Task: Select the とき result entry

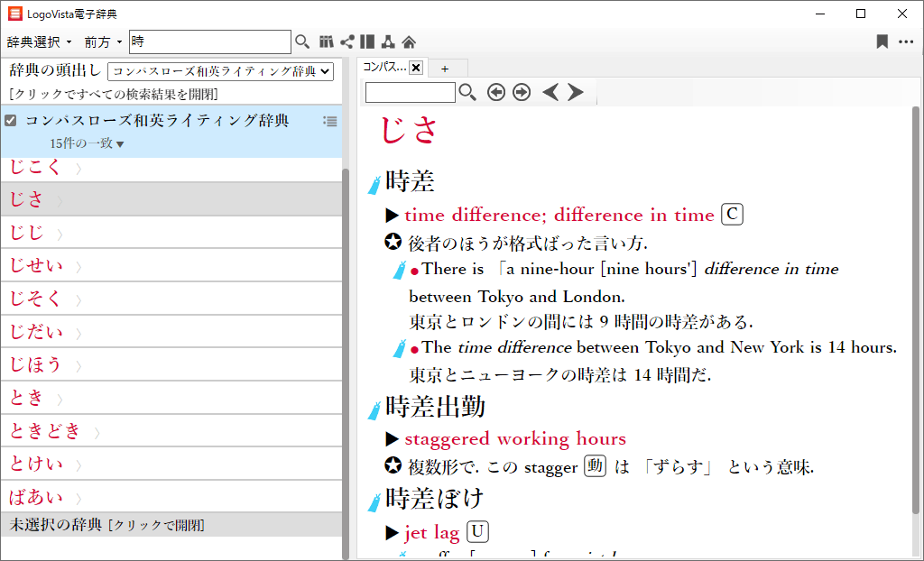Action: 171,397
